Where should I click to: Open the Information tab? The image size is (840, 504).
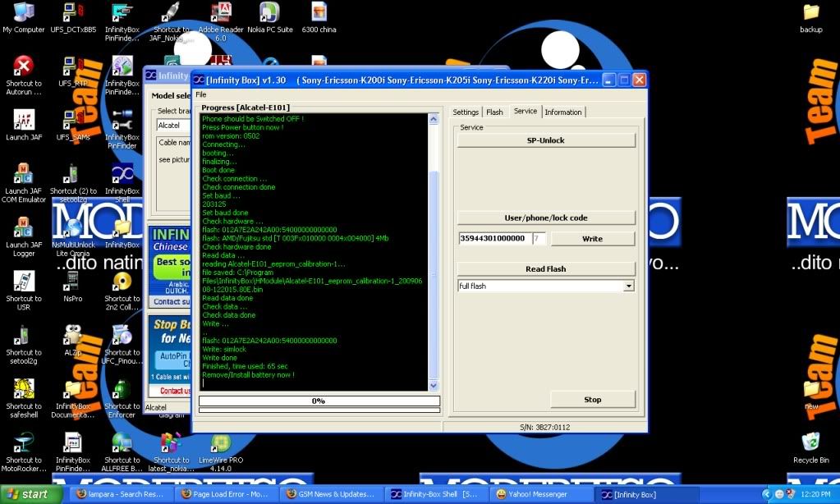[563, 112]
